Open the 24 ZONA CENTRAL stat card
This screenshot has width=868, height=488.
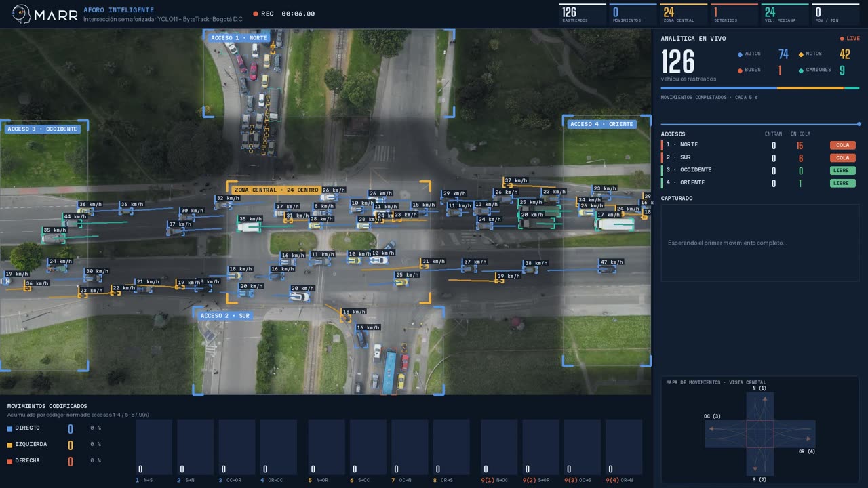684,14
